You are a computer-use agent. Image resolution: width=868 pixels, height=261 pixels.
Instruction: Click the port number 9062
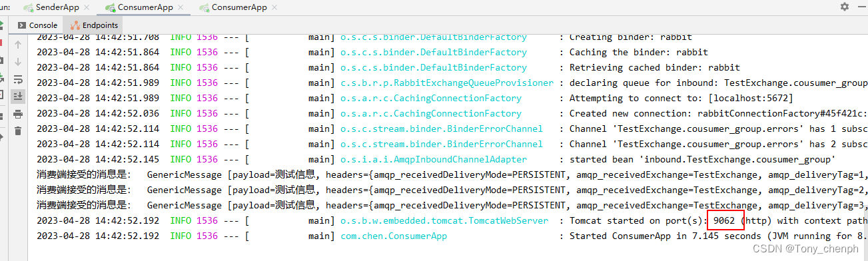point(723,220)
